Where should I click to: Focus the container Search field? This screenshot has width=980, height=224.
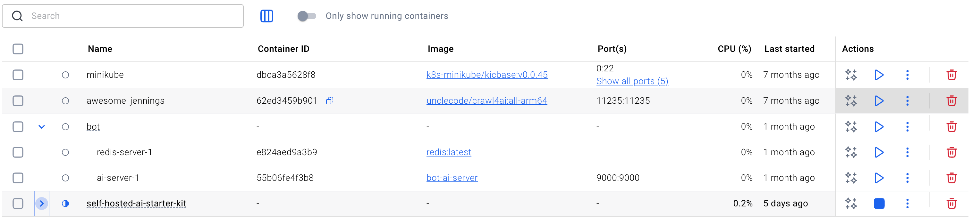pos(123,16)
